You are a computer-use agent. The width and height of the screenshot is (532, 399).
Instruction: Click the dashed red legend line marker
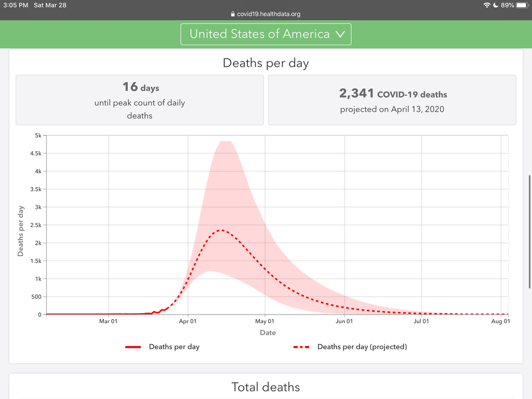pyautogui.click(x=302, y=347)
